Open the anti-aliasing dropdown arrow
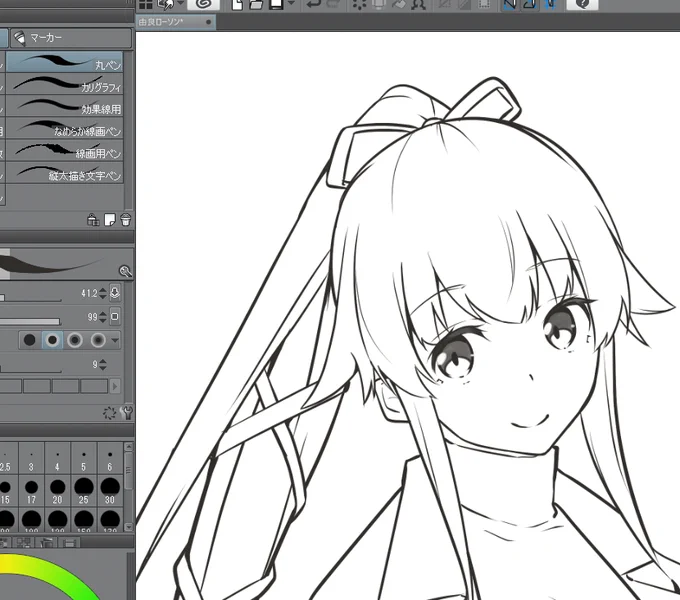 pyautogui.click(x=115, y=340)
